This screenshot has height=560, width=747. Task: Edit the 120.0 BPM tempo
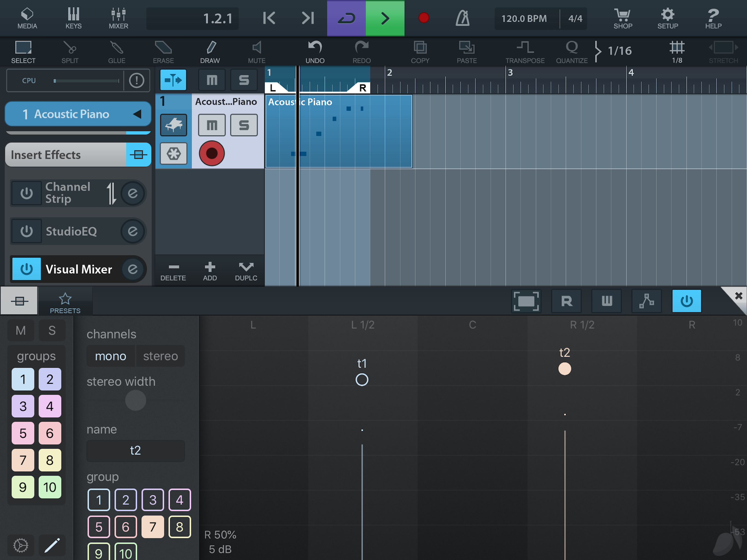point(524,19)
